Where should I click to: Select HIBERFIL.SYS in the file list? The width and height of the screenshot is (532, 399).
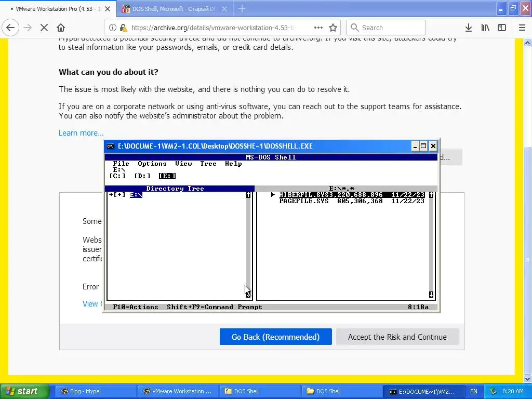352,194
